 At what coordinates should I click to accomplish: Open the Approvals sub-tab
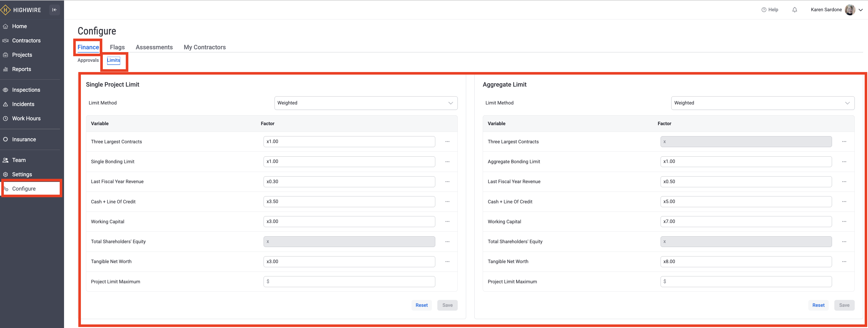point(88,60)
